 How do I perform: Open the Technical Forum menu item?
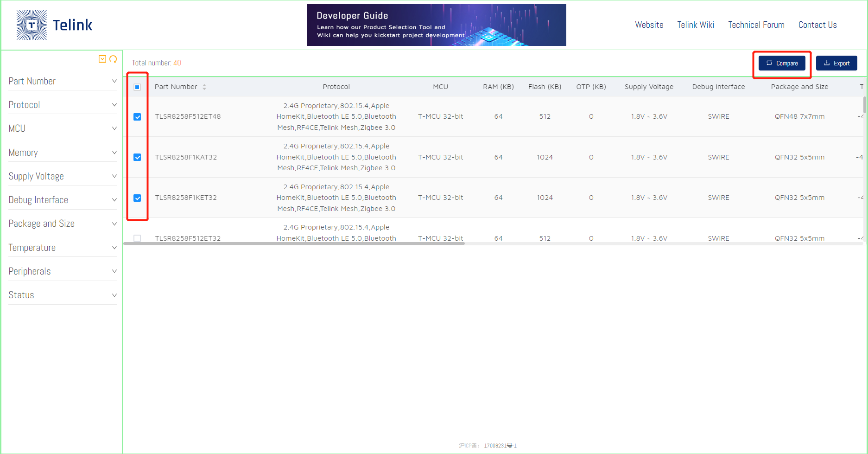pos(756,25)
